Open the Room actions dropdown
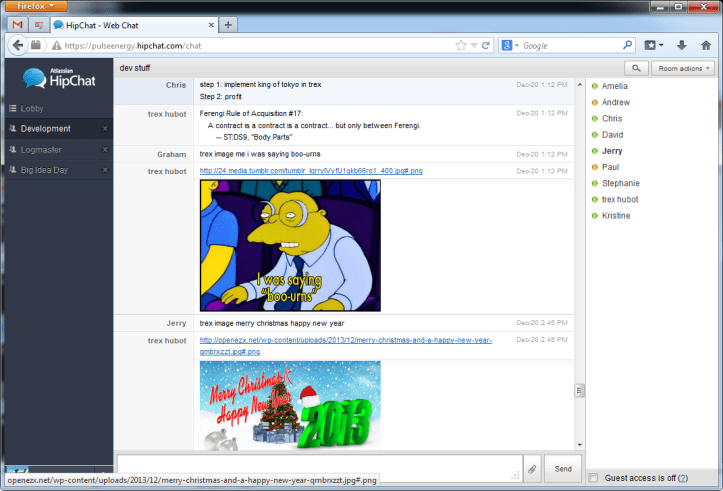 click(683, 68)
